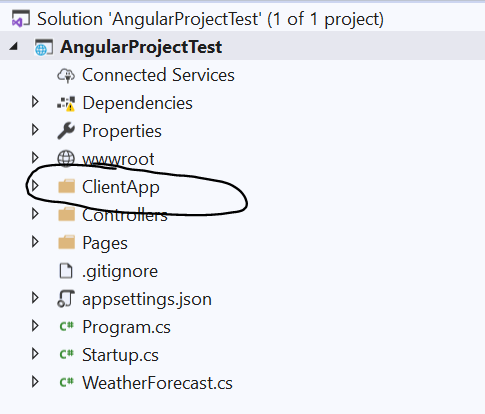Select the Solution 'AngularProjectTest' root item

tap(210, 19)
